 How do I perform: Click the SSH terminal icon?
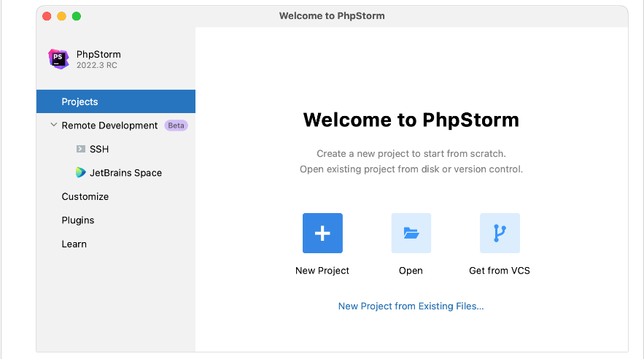81,149
